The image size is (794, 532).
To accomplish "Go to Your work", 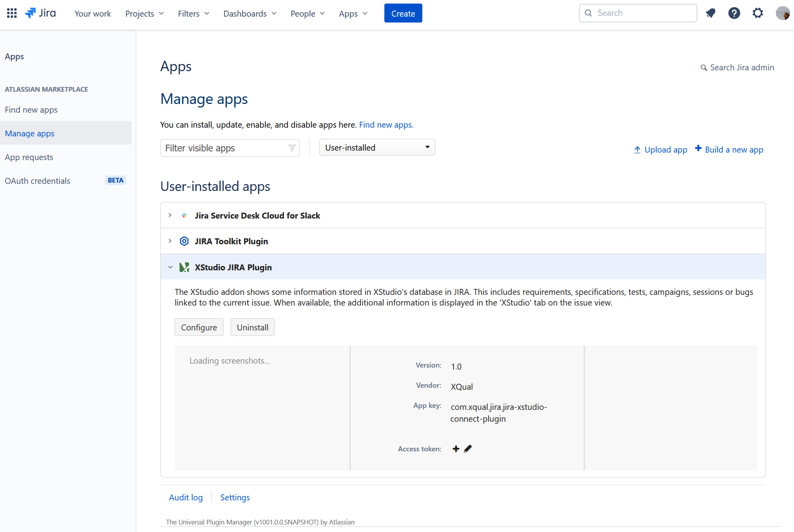I will [x=93, y=13].
